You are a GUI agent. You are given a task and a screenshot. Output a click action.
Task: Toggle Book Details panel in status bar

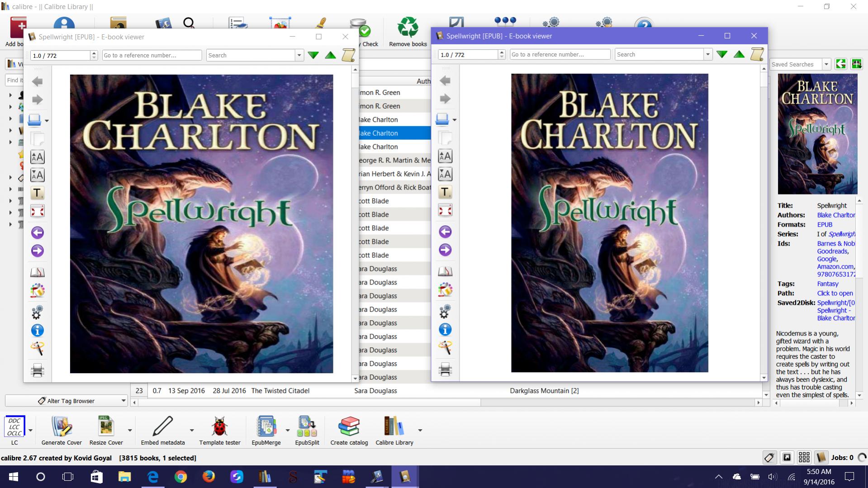(x=821, y=458)
